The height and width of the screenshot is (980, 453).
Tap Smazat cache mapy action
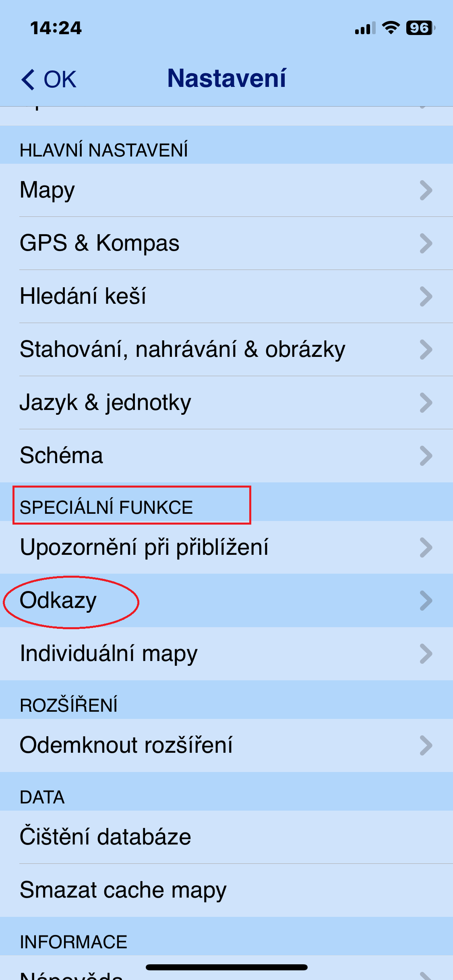pos(226,890)
